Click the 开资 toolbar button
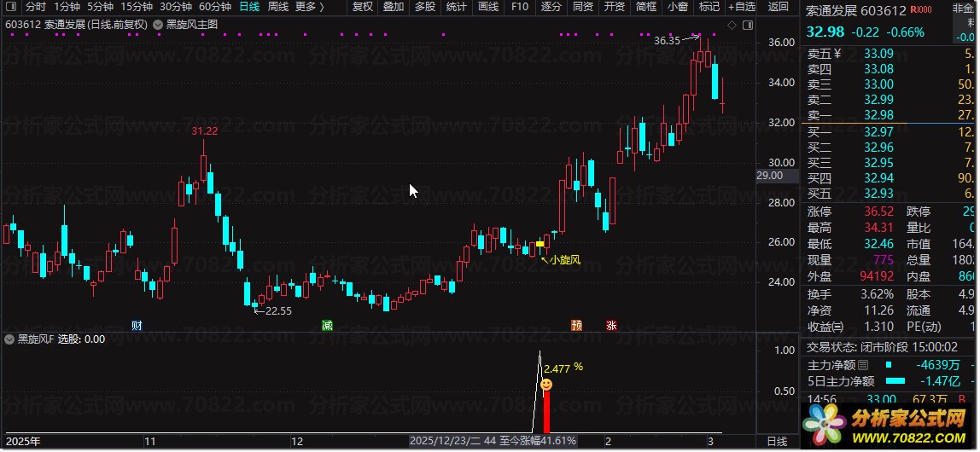Image resolution: width=980 pixels, height=452 pixels. tap(615, 7)
